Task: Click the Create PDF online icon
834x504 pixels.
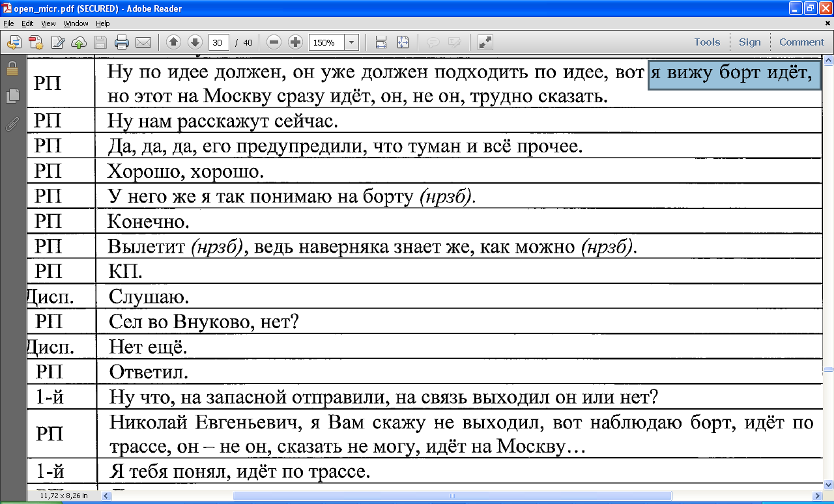Action: pos(36,42)
